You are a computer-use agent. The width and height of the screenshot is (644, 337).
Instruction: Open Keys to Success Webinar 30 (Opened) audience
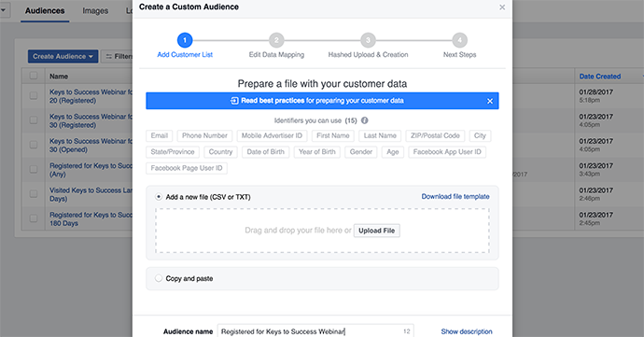click(91, 146)
